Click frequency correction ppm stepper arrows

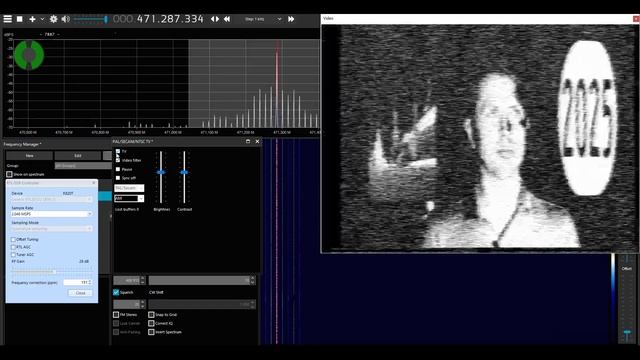(90, 282)
